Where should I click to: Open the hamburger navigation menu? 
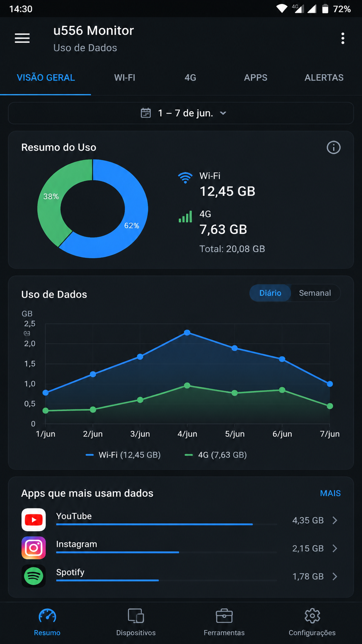[22, 38]
